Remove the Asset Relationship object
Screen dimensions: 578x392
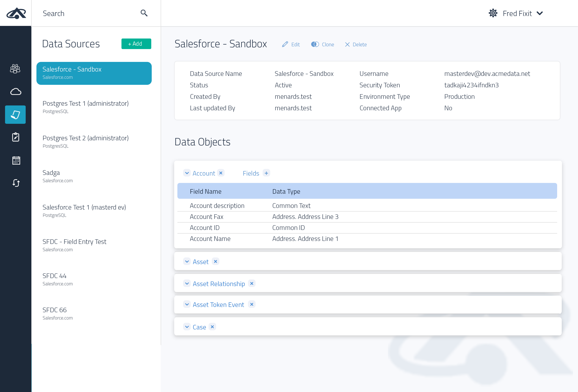tap(251, 284)
